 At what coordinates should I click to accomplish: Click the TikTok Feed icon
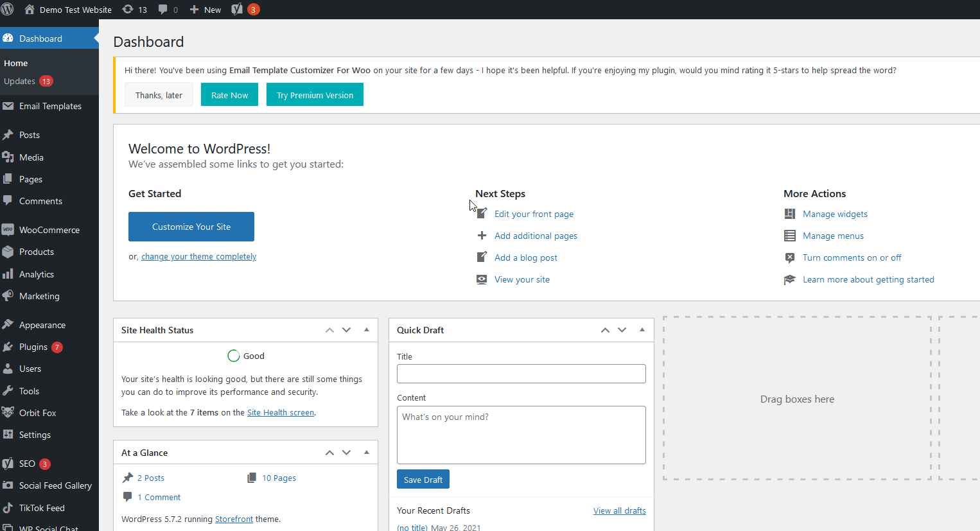pyautogui.click(x=8, y=508)
